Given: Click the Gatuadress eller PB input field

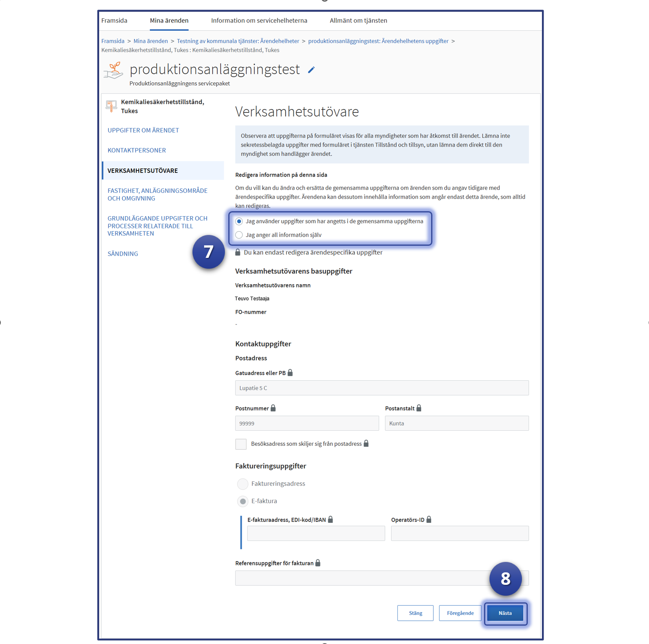Looking at the screenshot, I should tap(382, 388).
